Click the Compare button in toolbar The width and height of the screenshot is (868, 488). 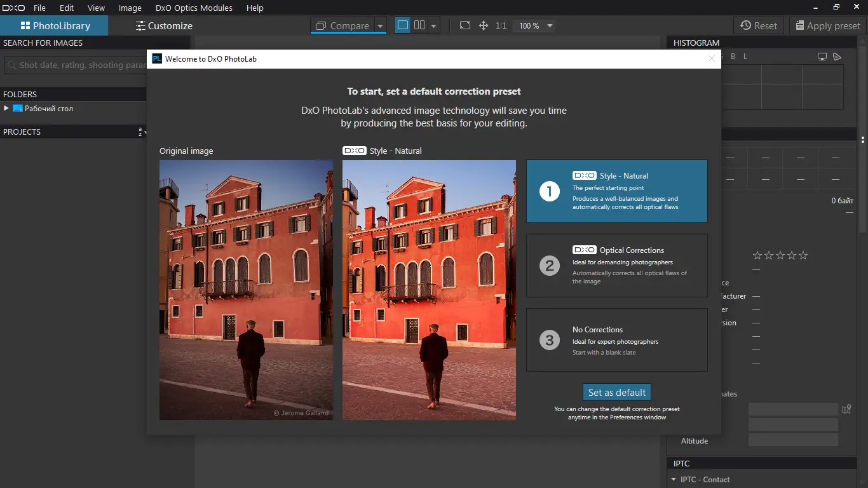point(342,26)
